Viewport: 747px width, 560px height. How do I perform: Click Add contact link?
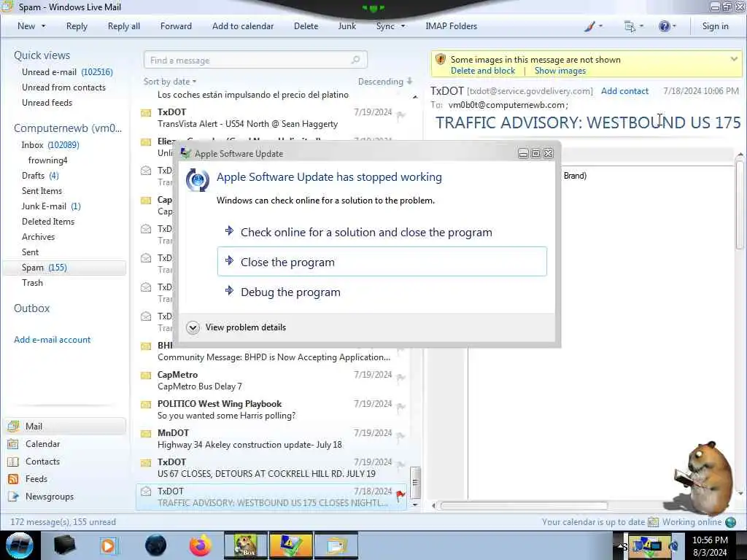coord(624,91)
